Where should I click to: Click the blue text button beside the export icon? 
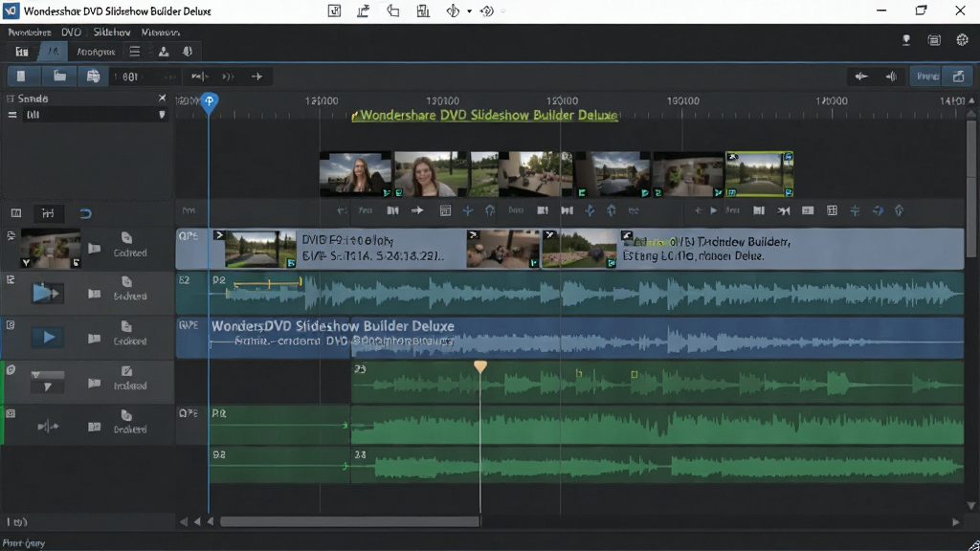click(x=927, y=77)
